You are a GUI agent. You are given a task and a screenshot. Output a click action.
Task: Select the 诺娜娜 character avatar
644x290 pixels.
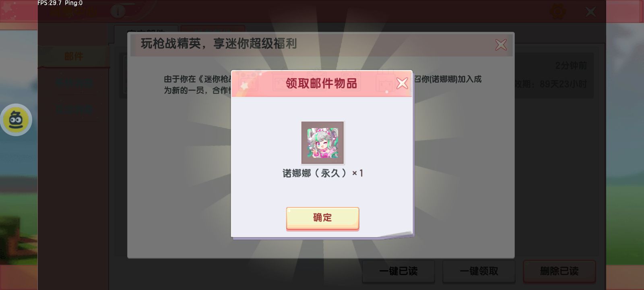tap(323, 143)
